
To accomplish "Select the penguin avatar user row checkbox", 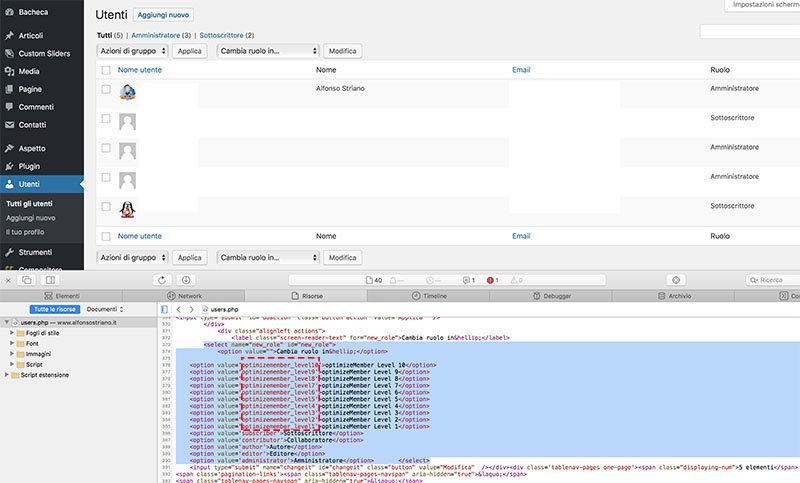I will 106,207.
